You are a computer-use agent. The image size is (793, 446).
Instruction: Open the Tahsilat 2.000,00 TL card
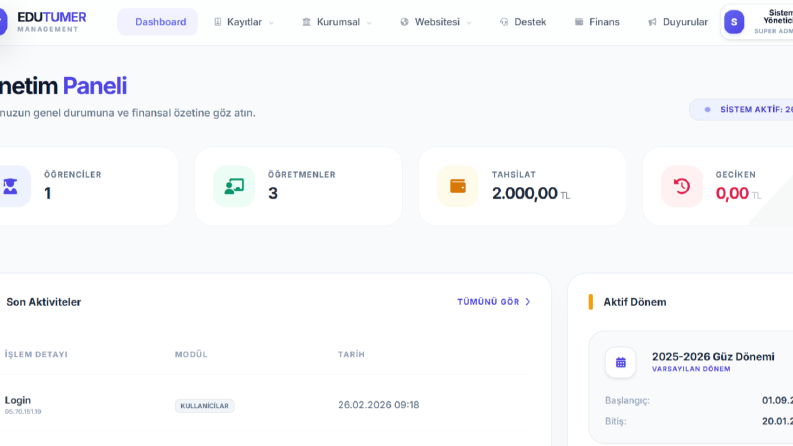click(x=522, y=186)
